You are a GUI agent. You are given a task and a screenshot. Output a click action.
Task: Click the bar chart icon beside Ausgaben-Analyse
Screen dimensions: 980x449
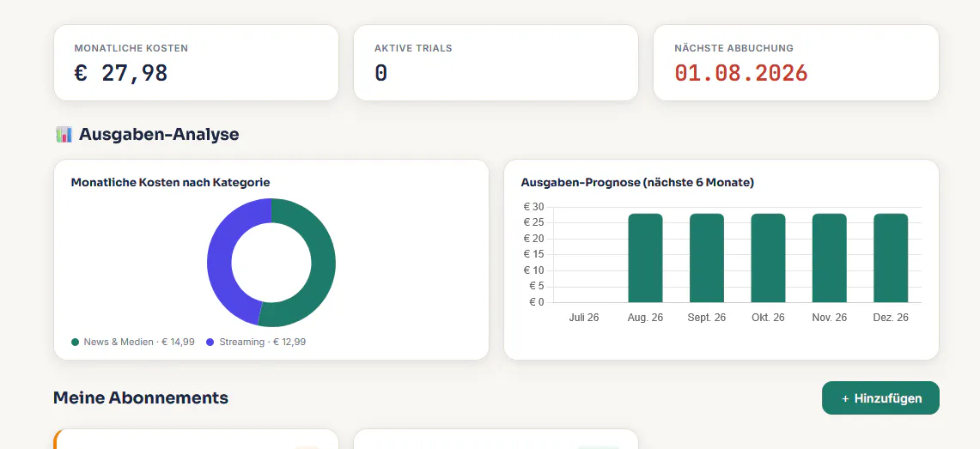pos(64,134)
